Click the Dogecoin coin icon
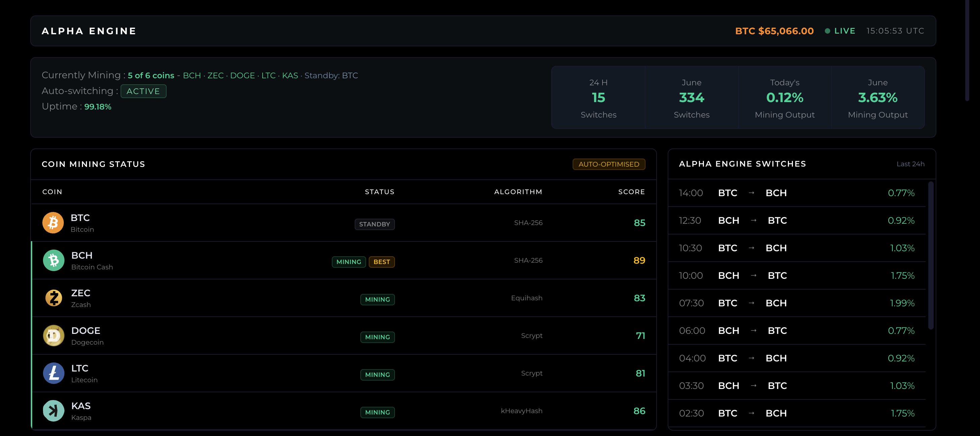 click(x=54, y=336)
